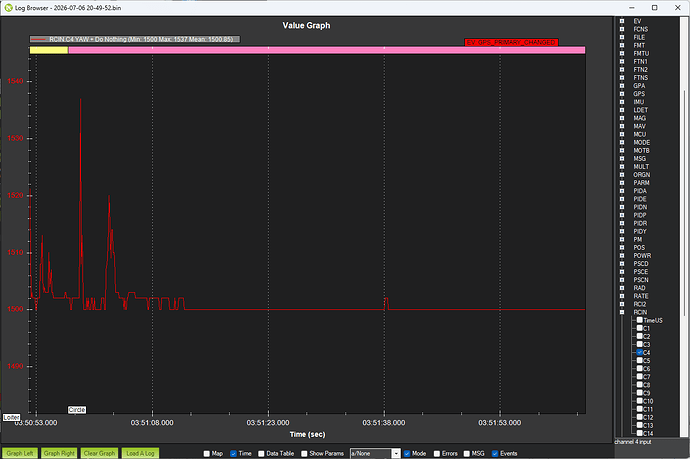Select the RCIN C4 YAW legend entry

(x=135, y=39)
